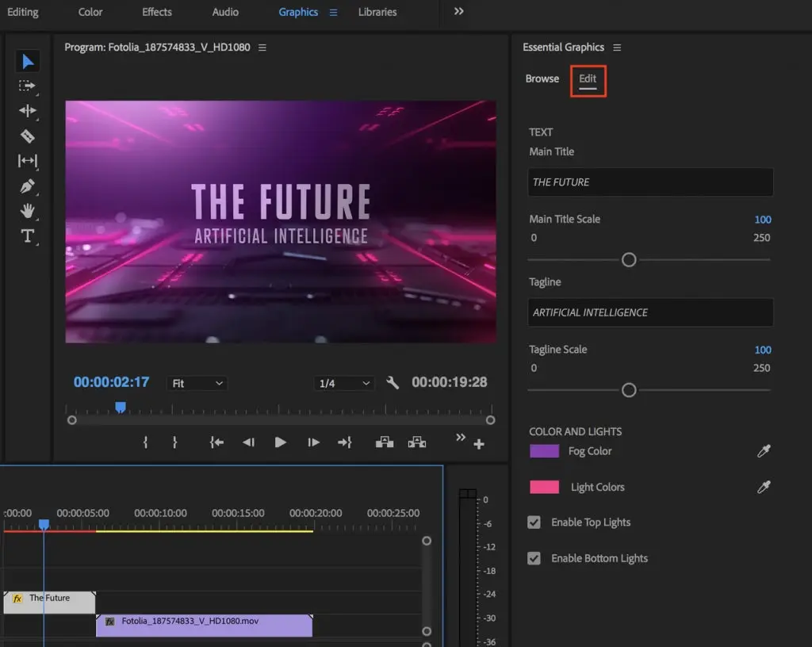Select the Hand tool
The height and width of the screenshot is (647, 812).
pyautogui.click(x=28, y=212)
